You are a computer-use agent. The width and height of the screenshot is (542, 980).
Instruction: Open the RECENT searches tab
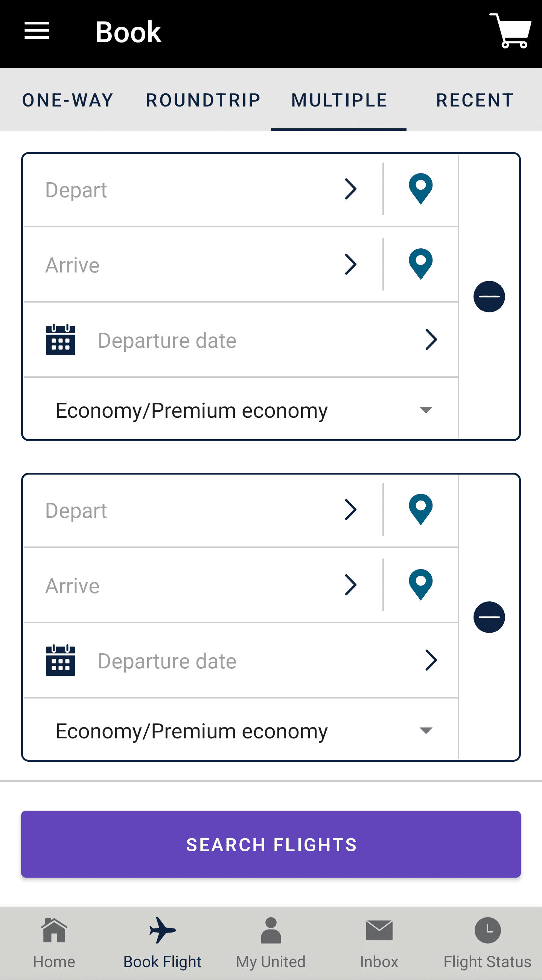475,100
